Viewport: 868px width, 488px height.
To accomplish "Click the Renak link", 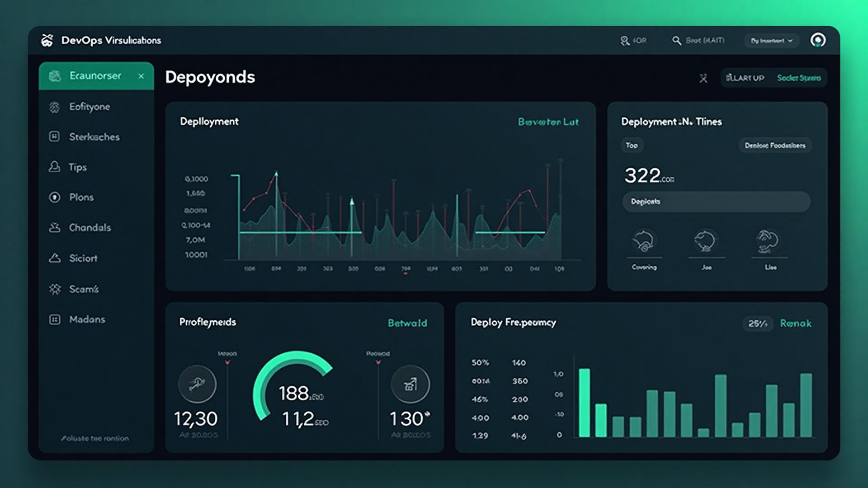I will tap(796, 324).
